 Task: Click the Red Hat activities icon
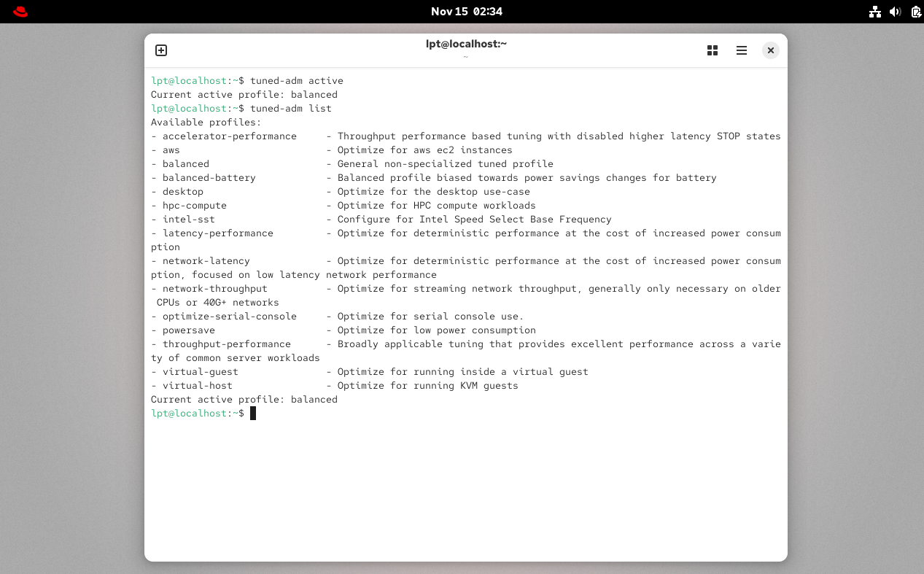pos(20,11)
